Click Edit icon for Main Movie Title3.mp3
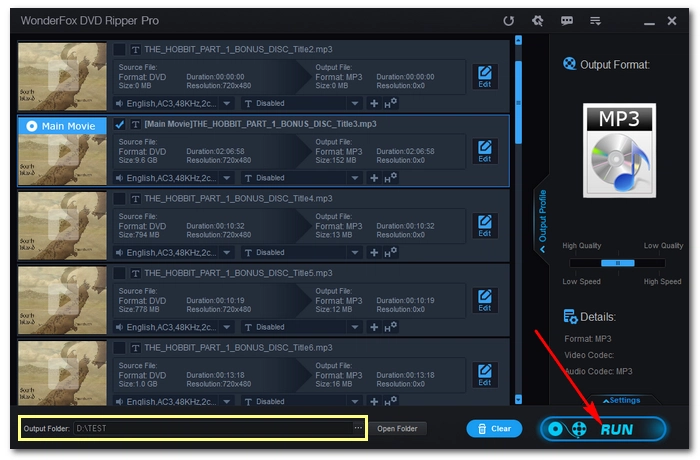The height and width of the screenshot is (460, 700). point(485,151)
